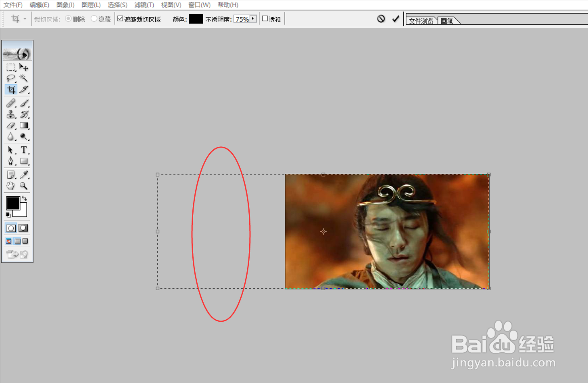Switch to 文件浏览 tab
The image size is (588, 383).
click(x=421, y=21)
